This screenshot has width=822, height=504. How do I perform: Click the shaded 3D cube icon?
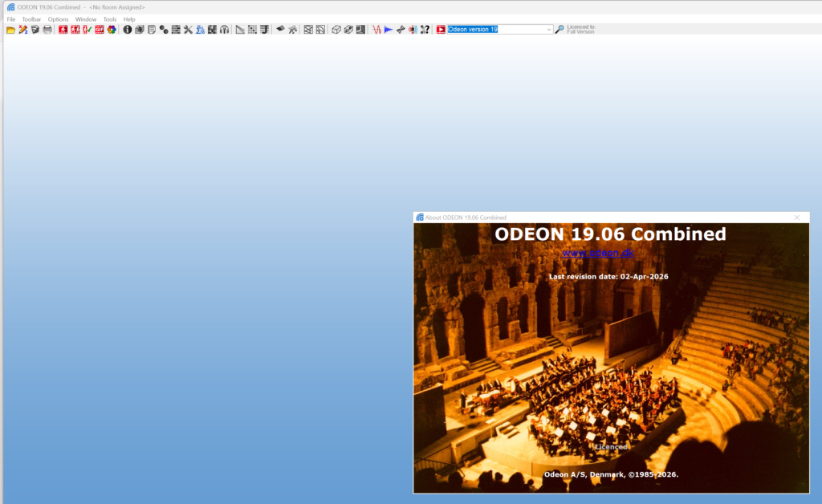pyautogui.click(x=348, y=30)
